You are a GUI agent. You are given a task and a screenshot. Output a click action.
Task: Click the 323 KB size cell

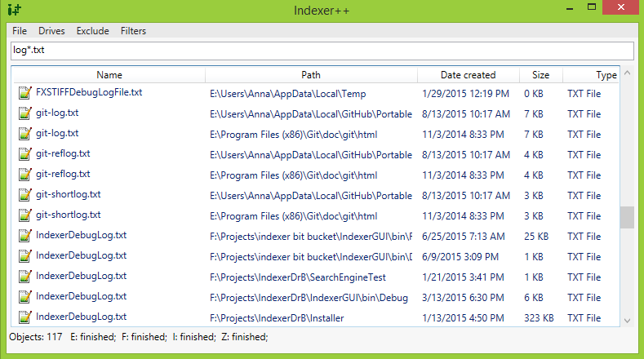[x=539, y=318]
